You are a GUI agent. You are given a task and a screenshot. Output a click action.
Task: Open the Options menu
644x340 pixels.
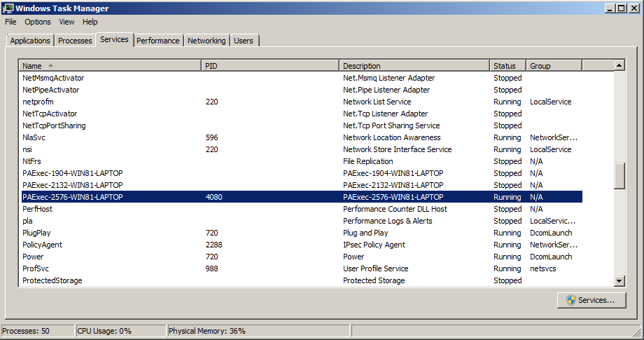[38, 22]
